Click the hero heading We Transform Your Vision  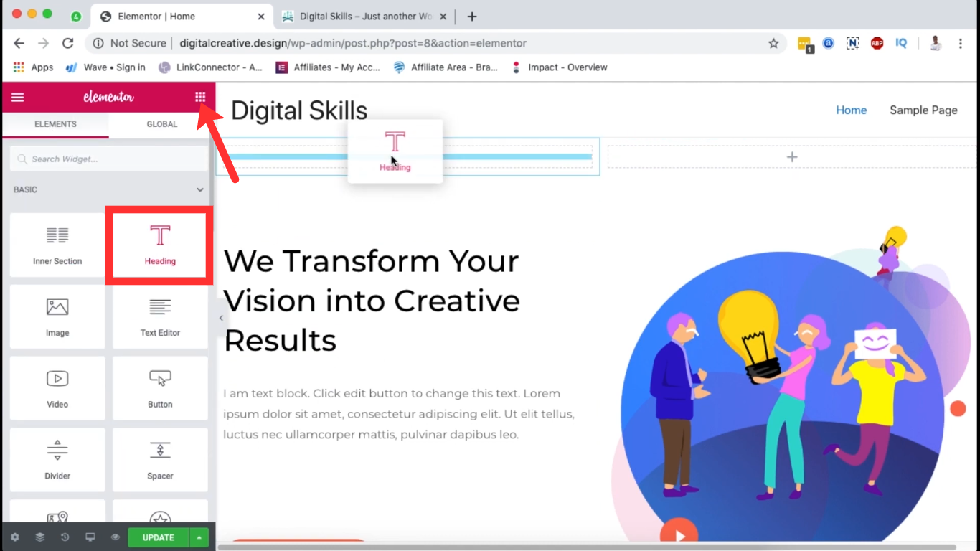[x=372, y=301]
